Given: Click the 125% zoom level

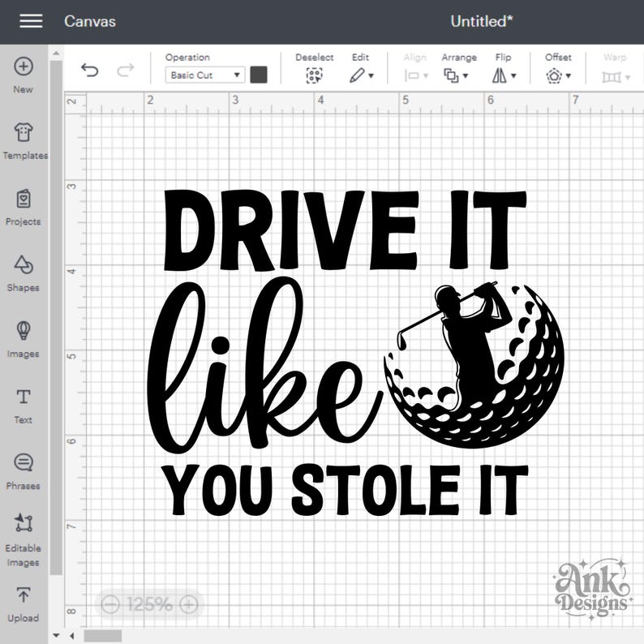Looking at the screenshot, I should [x=149, y=604].
